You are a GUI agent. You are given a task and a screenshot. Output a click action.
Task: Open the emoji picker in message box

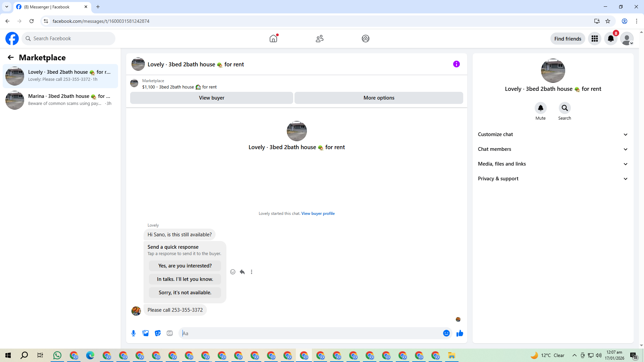[446, 333]
